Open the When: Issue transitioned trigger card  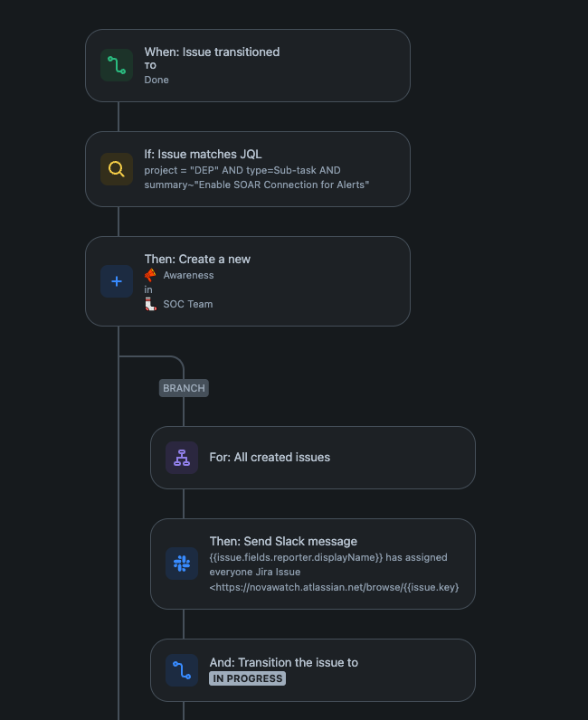tap(248, 66)
